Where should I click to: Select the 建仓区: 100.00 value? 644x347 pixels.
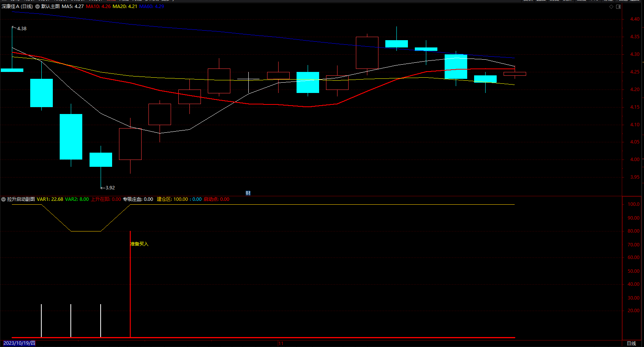coord(173,199)
